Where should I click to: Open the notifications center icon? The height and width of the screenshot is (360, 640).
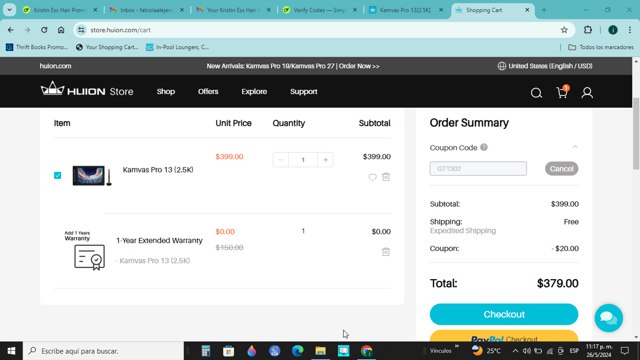point(624,351)
